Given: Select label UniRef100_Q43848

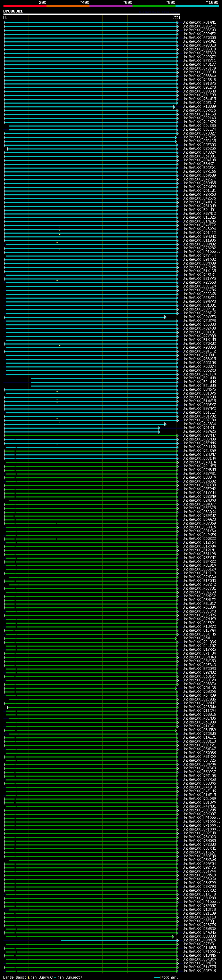Looking at the screenshot, I should pyautogui.click(x=199, y=80).
